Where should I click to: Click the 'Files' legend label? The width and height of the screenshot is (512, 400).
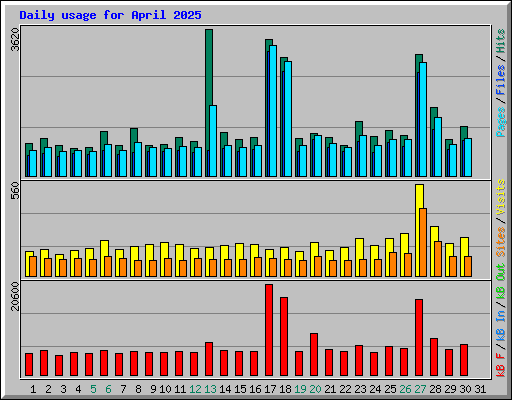[x=501, y=80]
